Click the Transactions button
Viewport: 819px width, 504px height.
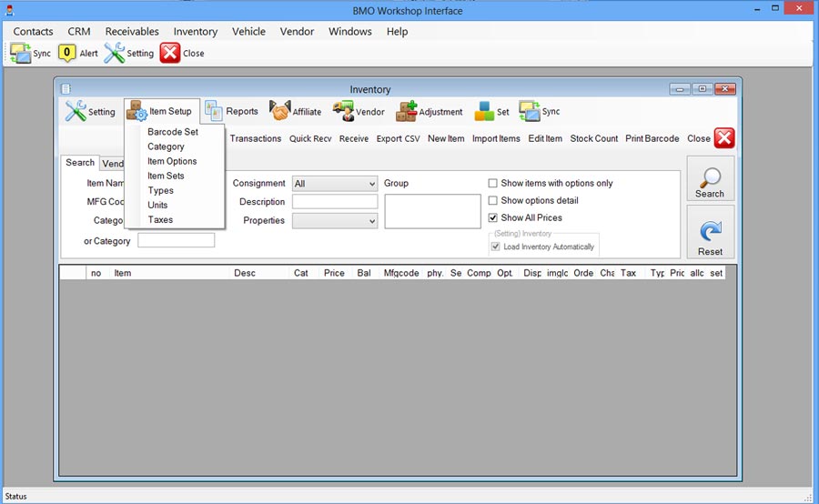pos(256,138)
